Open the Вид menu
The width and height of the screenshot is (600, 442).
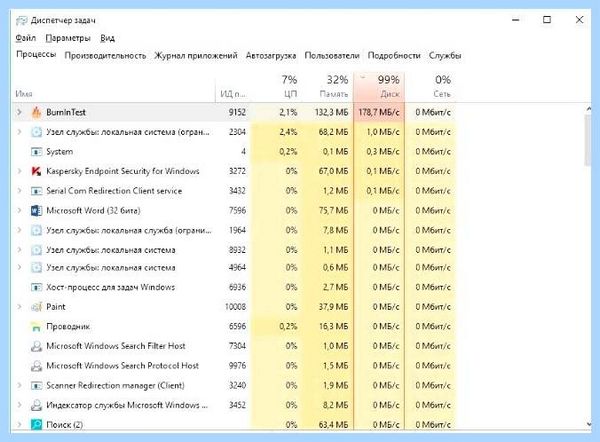[x=108, y=38]
